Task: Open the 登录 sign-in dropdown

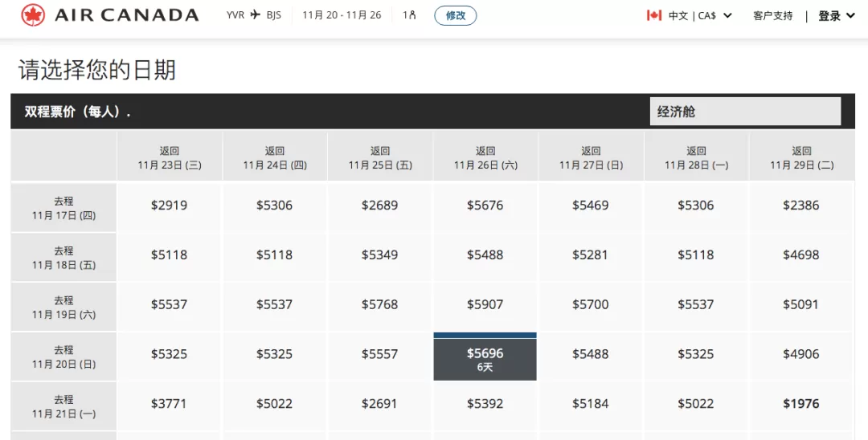Action: point(837,15)
